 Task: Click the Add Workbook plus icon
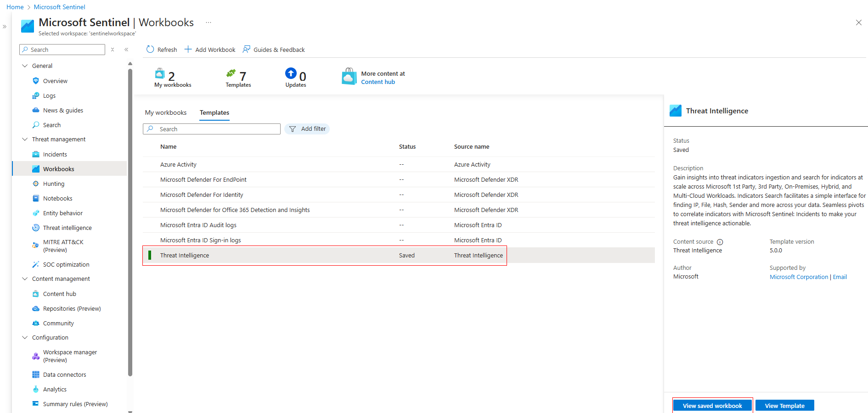[x=188, y=50]
